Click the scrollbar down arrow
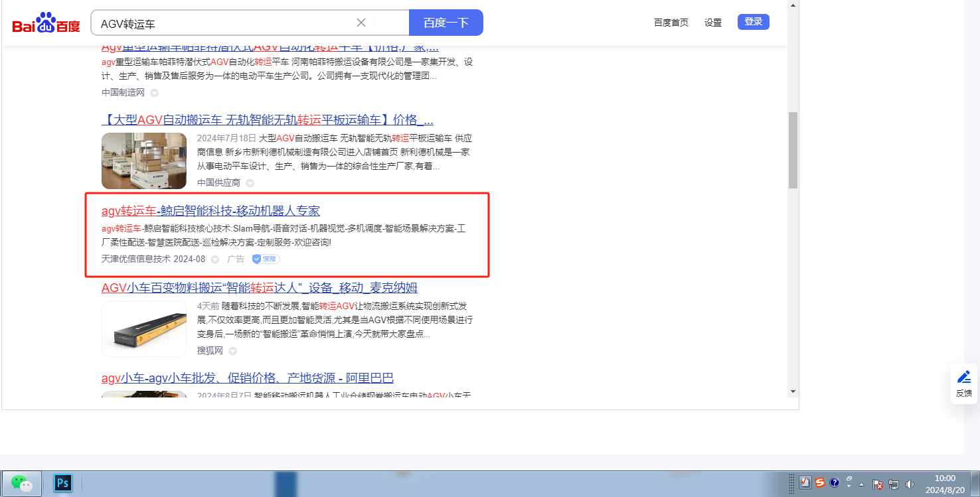The height and width of the screenshot is (497, 980). pos(793,391)
